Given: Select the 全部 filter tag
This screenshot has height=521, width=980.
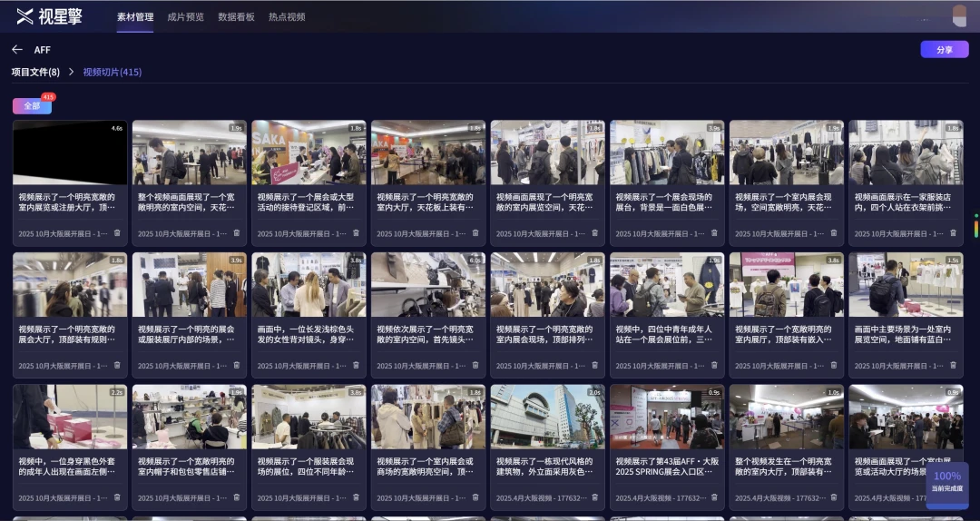Looking at the screenshot, I should [32, 105].
